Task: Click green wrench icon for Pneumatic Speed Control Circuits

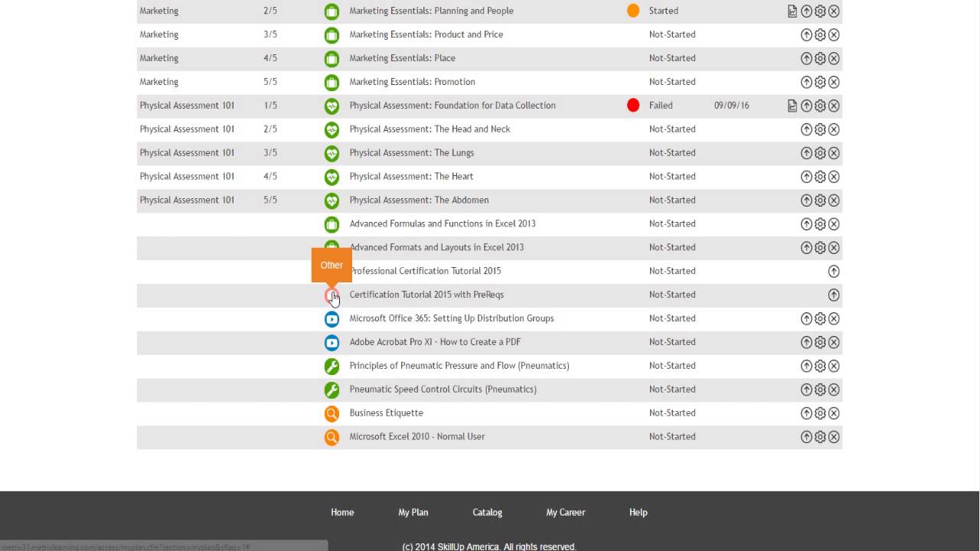Action: coord(332,390)
